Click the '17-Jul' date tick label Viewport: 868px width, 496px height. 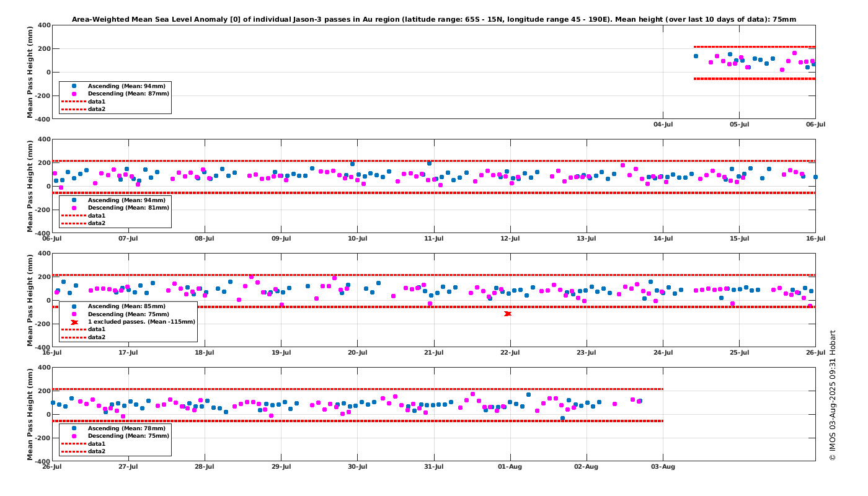[128, 353]
